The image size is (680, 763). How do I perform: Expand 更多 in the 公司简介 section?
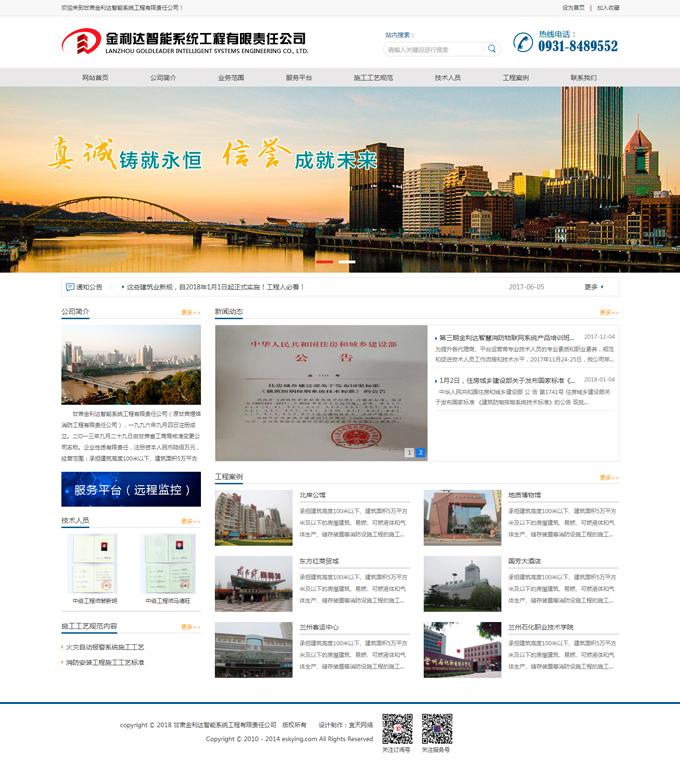pyautogui.click(x=190, y=312)
